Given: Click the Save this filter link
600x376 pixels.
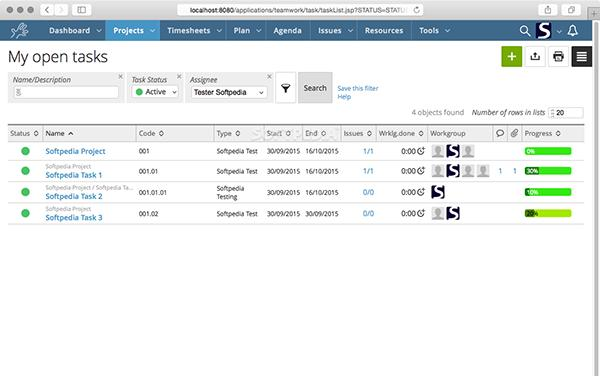Looking at the screenshot, I should click(x=358, y=88).
